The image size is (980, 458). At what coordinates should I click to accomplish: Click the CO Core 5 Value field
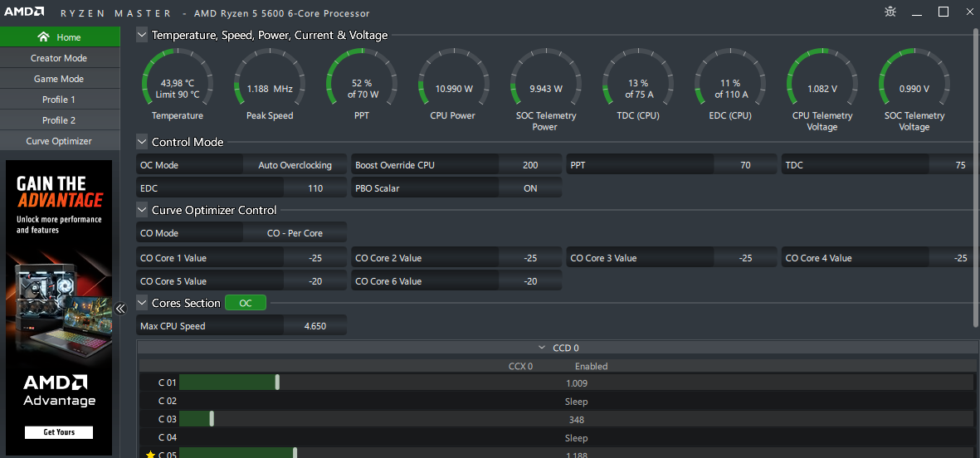[241, 280]
